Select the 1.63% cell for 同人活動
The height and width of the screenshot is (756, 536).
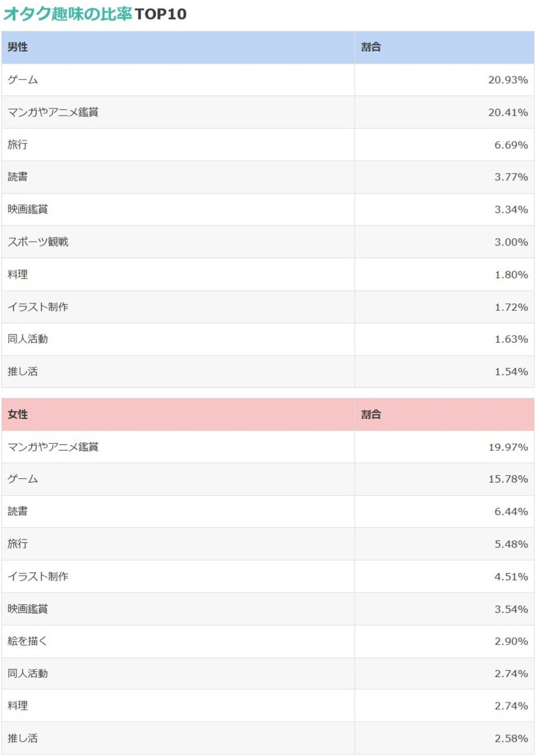click(x=444, y=339)
